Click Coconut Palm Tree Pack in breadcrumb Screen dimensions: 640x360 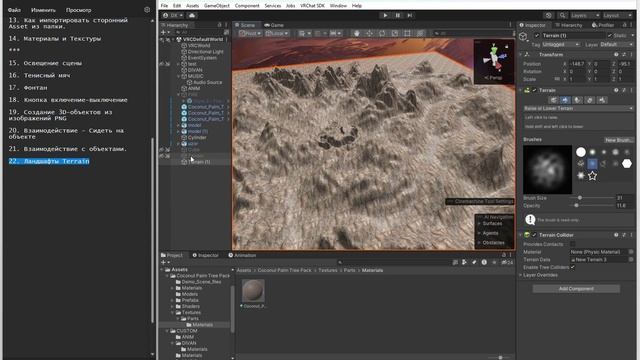click(x=284, y=271)
